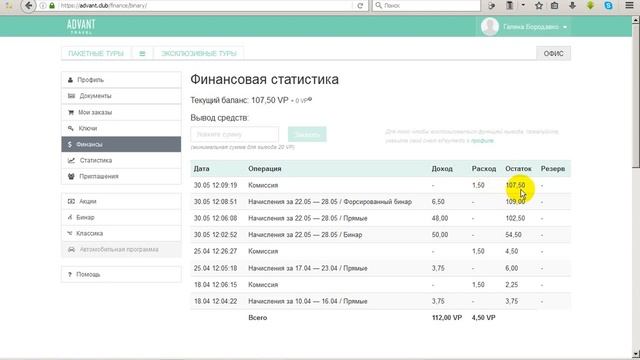The width and height of the screenshot is (640, 360).
Task: Open the bookmarks list icon
Action: point(554,6)
